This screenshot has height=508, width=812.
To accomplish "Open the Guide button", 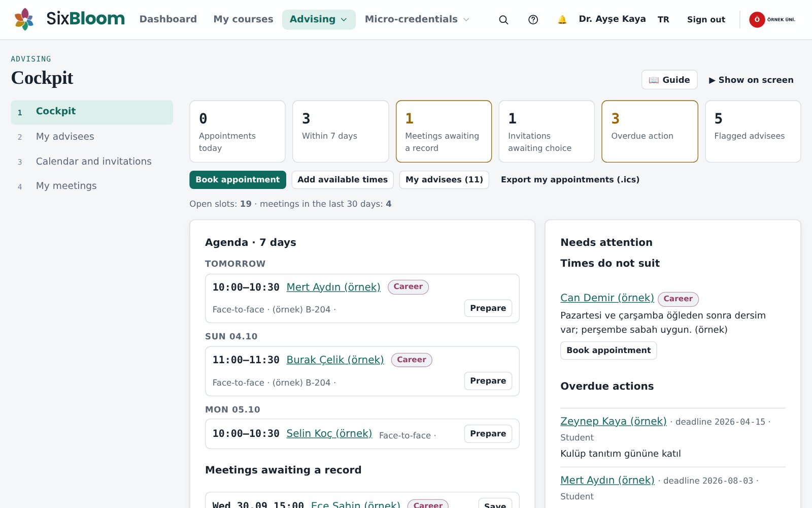I will 669,80.
